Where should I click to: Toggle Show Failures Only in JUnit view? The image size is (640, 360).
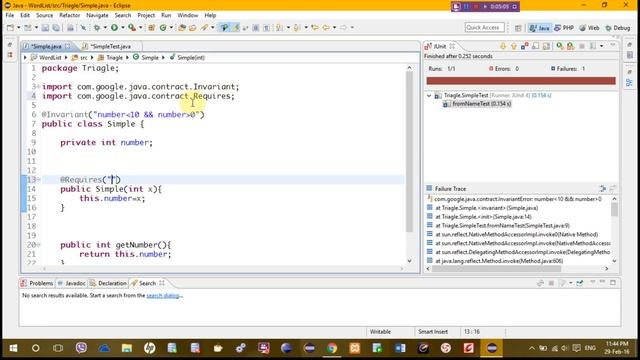[x=524, y=46]
